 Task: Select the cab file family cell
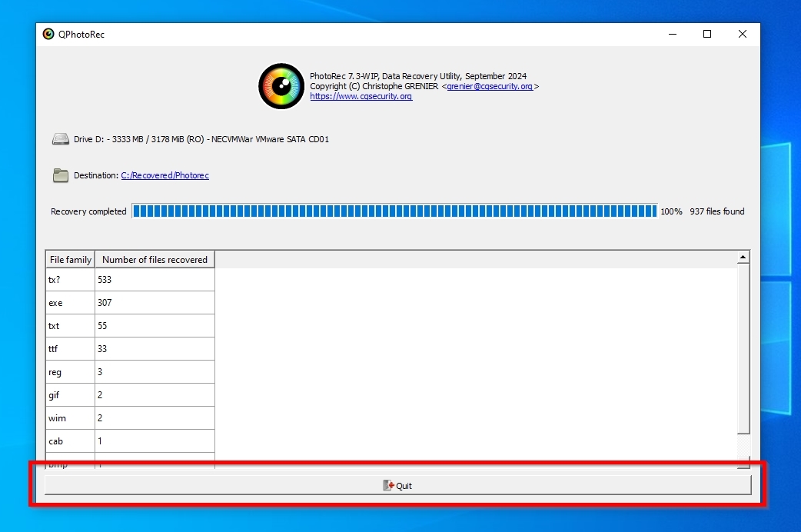70,441
